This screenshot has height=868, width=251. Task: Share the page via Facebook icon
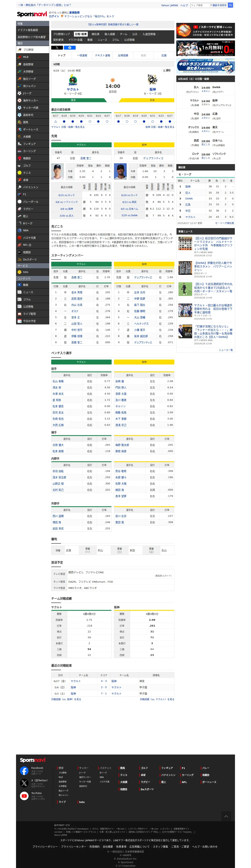point(70,47)
